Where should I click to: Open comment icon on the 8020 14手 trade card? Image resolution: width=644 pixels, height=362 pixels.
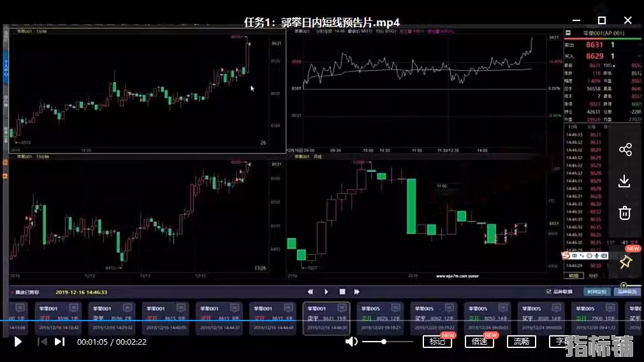pos(557,308)
